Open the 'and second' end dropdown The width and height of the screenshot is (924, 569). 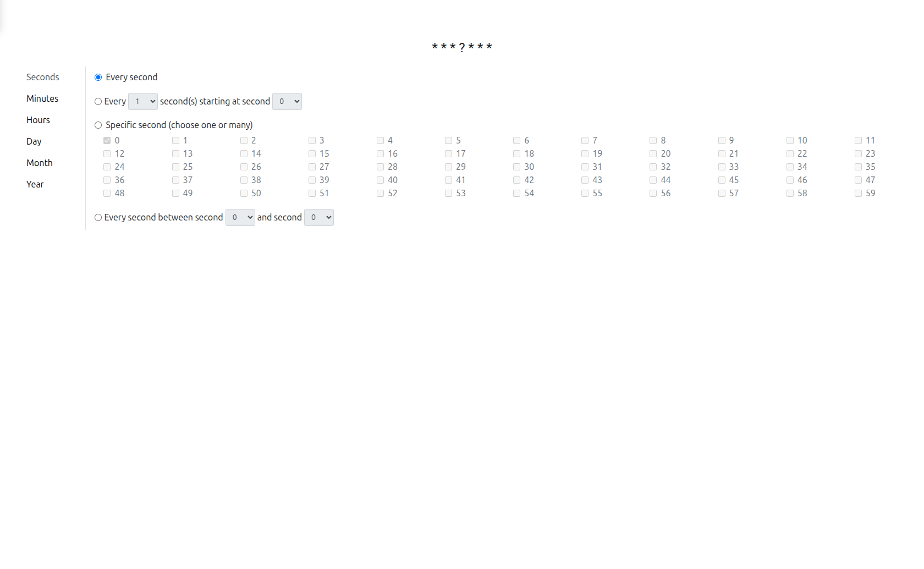(x=318, y=217)
